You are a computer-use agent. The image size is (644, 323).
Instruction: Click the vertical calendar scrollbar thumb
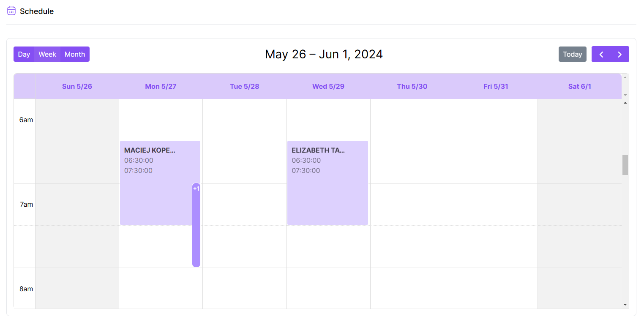625,165
